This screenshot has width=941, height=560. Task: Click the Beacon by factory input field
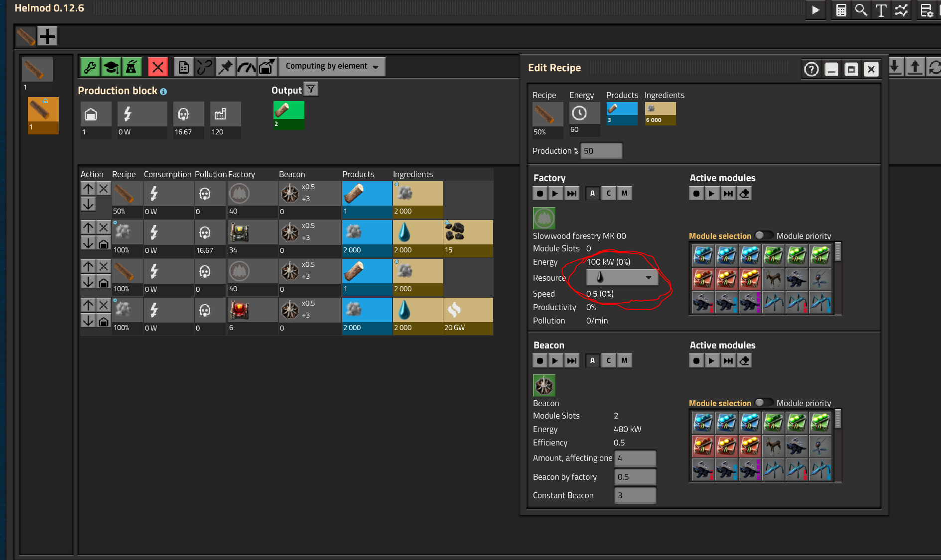636,477
